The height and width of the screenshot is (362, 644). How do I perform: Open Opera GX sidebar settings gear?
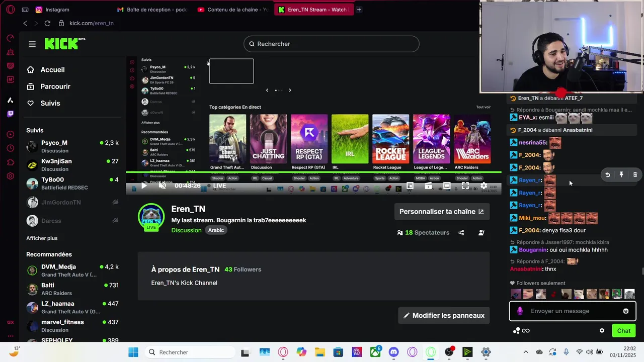click(x=10, y=176)
